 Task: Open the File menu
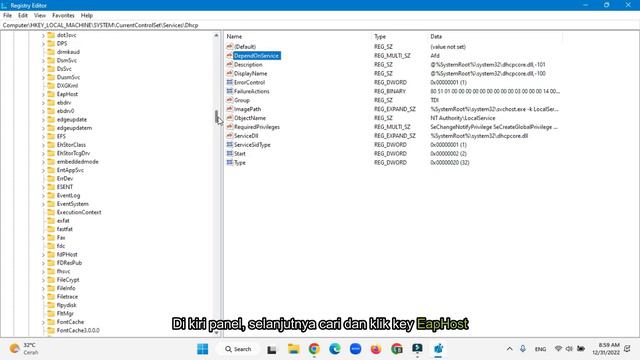(7, 16)
